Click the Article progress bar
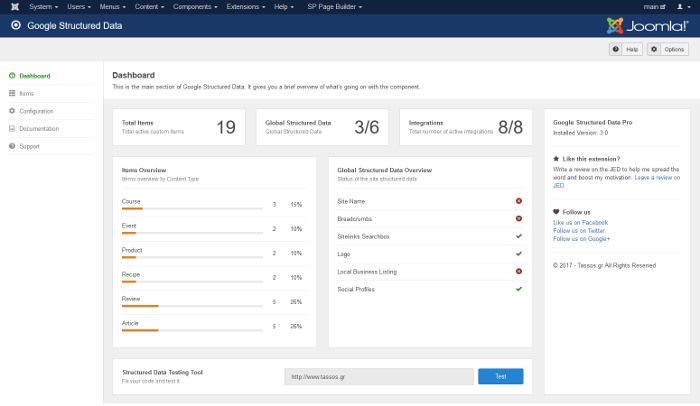 click(192, 330)
